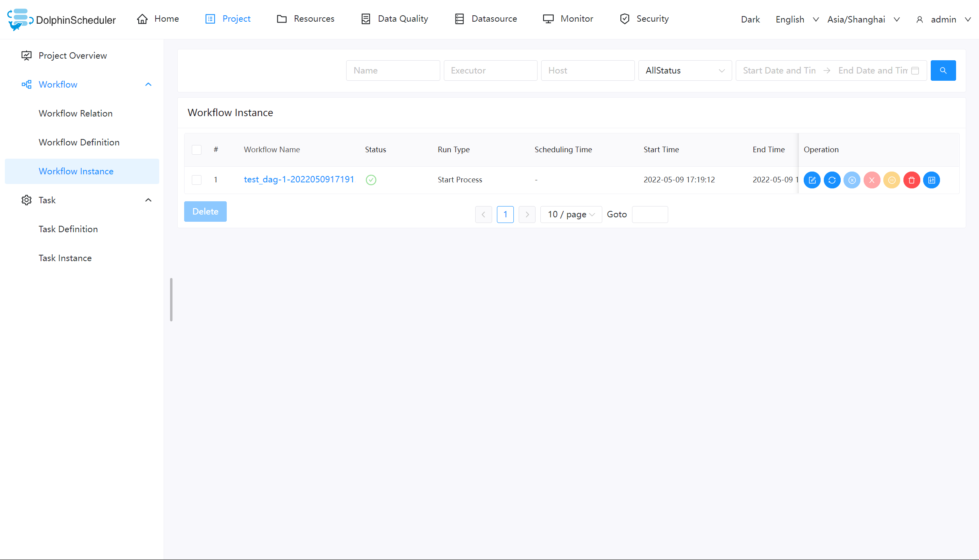Click the edit icon for test_dag instance
This screenshot has width=979, height=560.
coord(812,180)
